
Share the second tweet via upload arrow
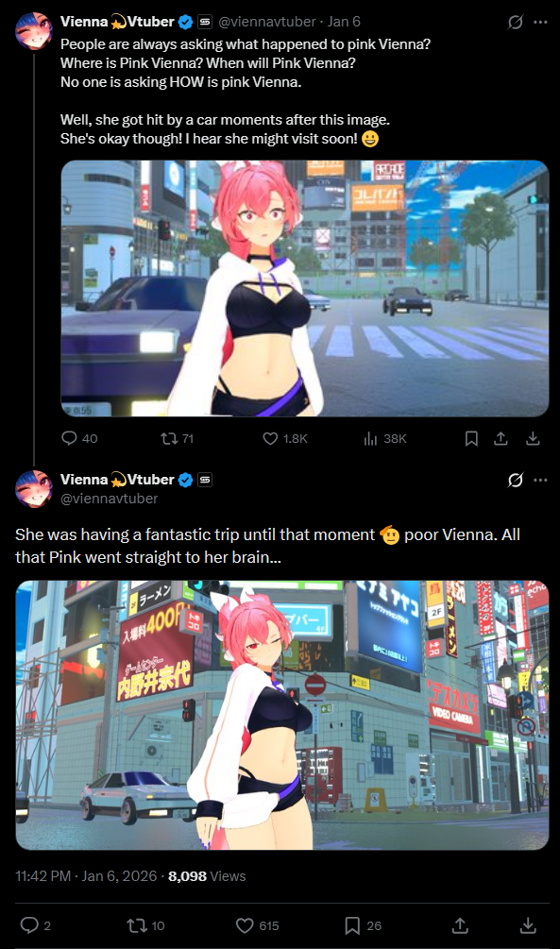[x=460, y=924]
